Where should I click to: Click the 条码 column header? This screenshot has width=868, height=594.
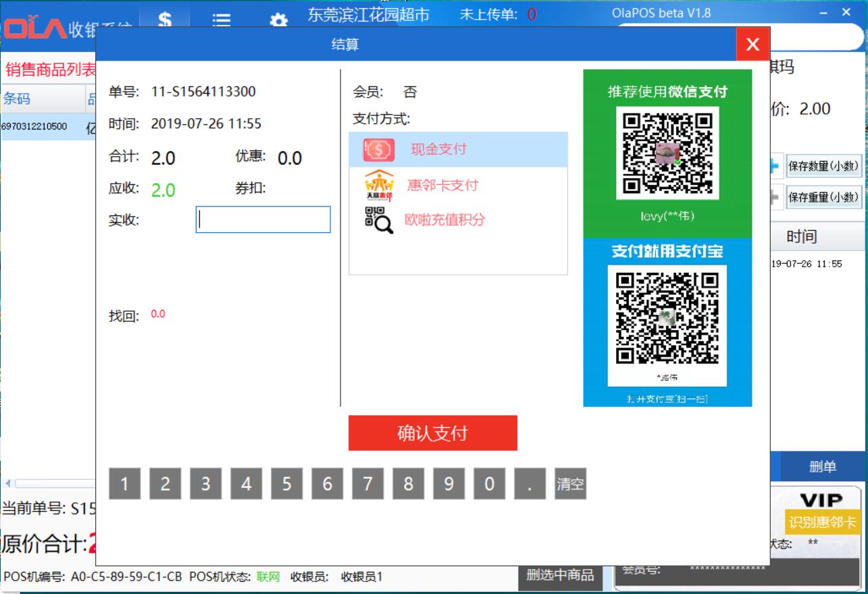[x=42, y=99]
